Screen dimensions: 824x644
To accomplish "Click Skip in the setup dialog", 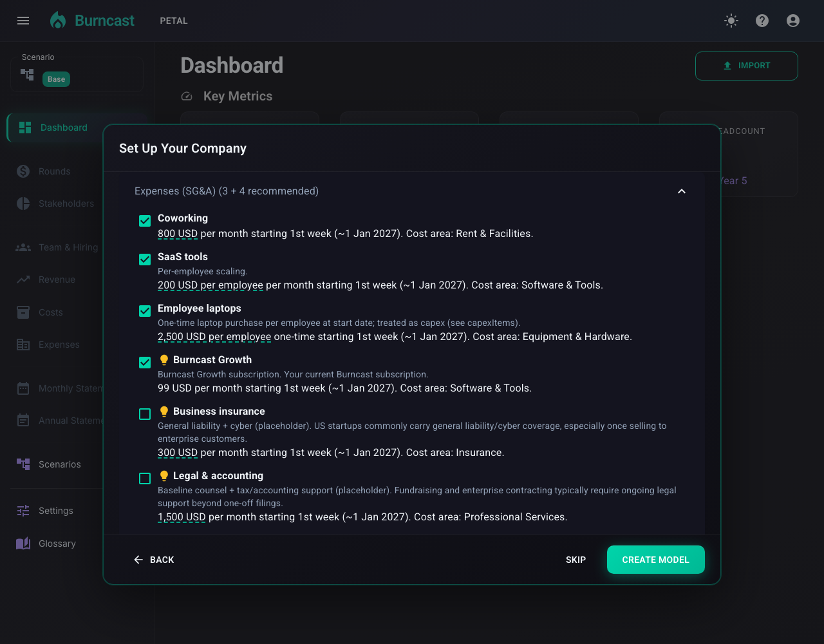I will click(x=576, y=560).
